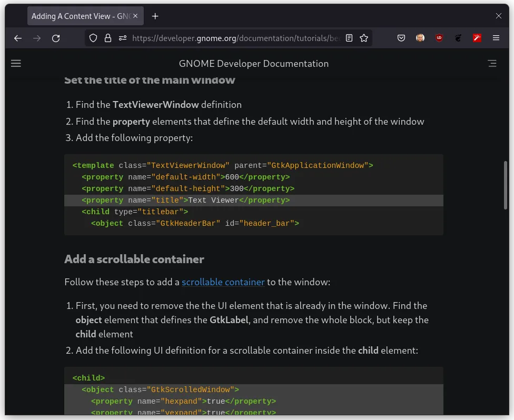This screenshot has height=420, width=514.
Task: Follow the scrollable container link
Action: point(223,282)
